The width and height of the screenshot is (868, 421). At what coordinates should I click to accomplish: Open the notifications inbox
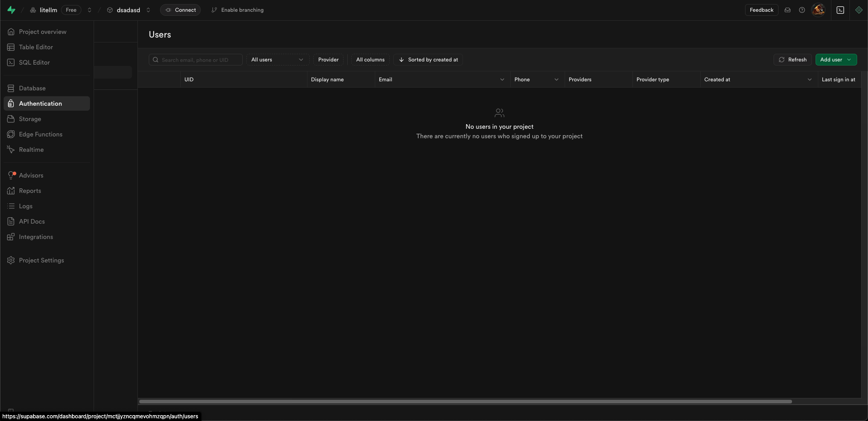(x=788, y=9)
